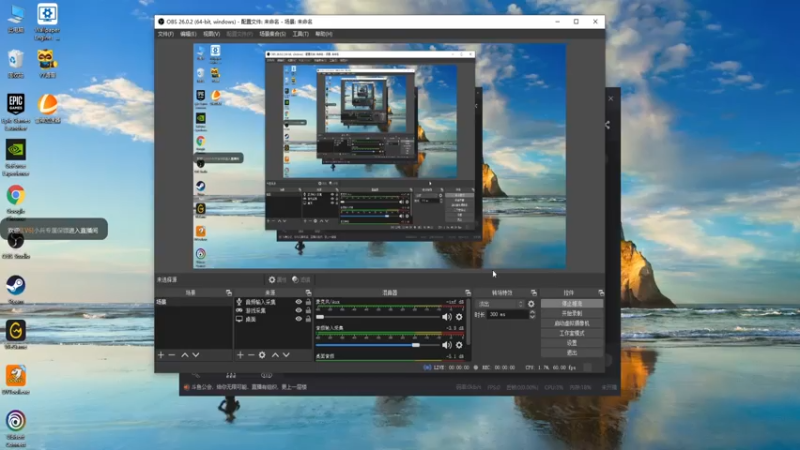Open settings gear for 麦克风/Aux mixer channel
This screenshot has width=800, height=450.
point(459,317)
